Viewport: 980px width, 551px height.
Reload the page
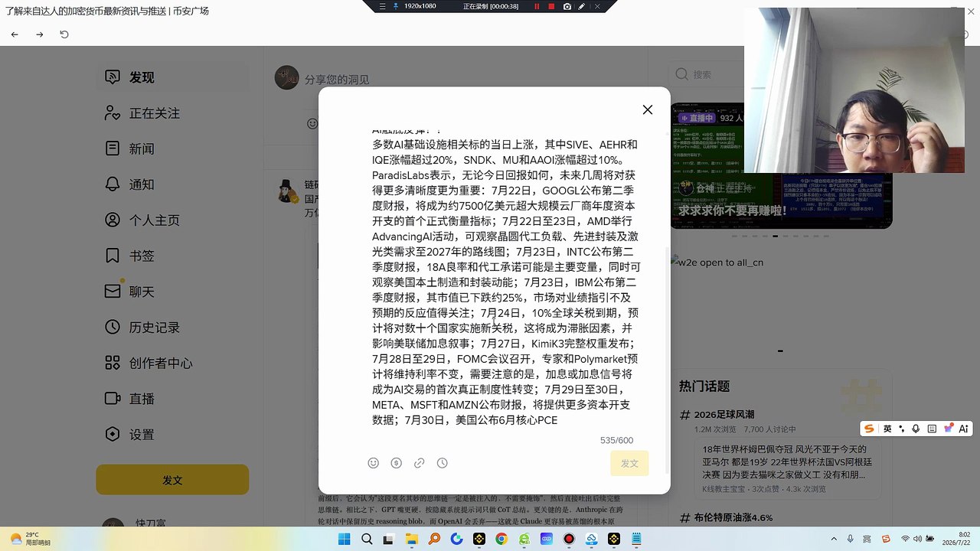(64, 34)
